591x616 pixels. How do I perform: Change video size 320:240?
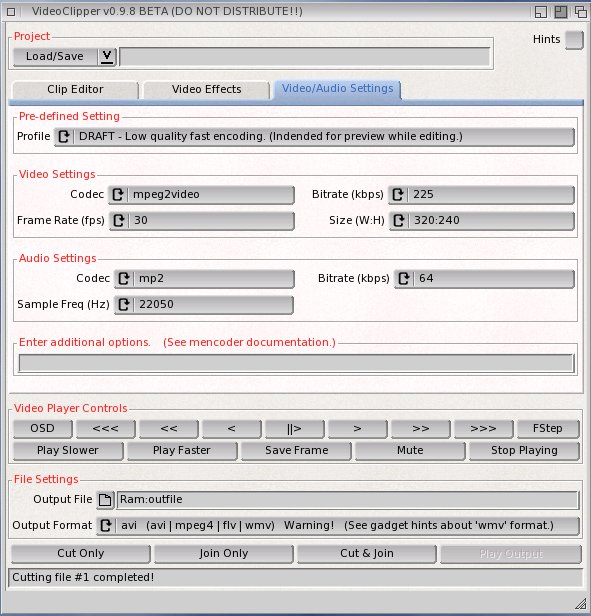click(x=482, y=221)
